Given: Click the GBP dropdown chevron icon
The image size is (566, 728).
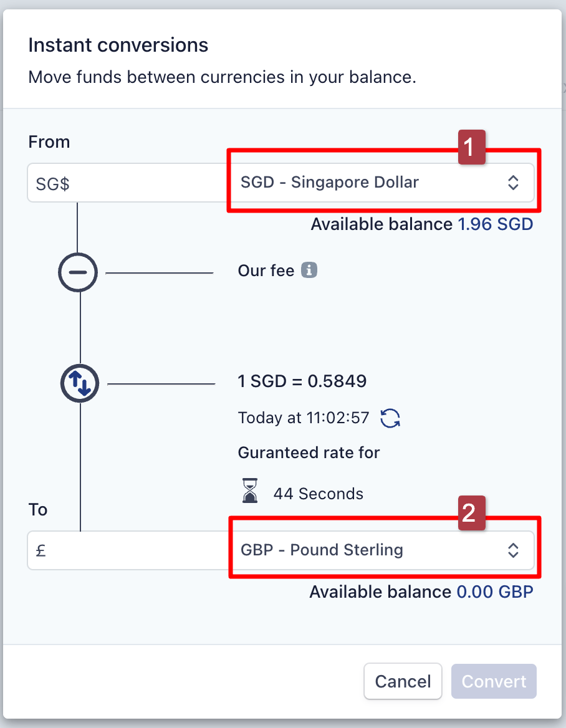Looking at the screenshot, I should pyautogui.click(x=513, y=550).
